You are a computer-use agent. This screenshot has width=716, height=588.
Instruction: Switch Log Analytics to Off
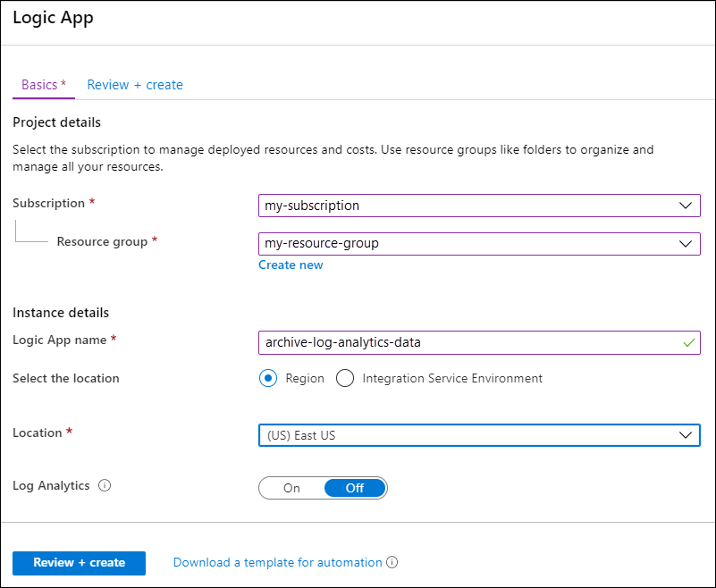coord(355,488)
